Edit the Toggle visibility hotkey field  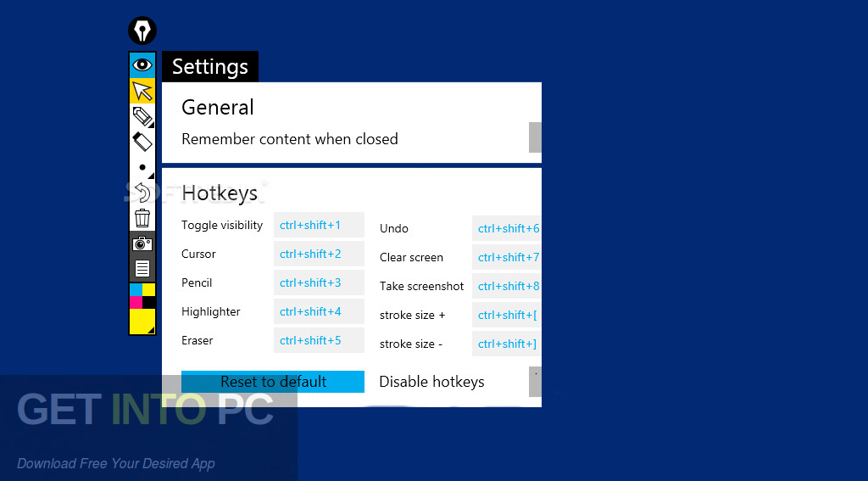[x=319, y=225]
